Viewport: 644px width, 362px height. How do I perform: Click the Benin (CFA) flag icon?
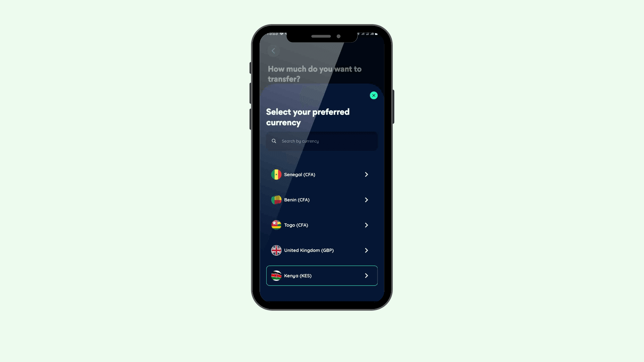[x=276, y=200]
